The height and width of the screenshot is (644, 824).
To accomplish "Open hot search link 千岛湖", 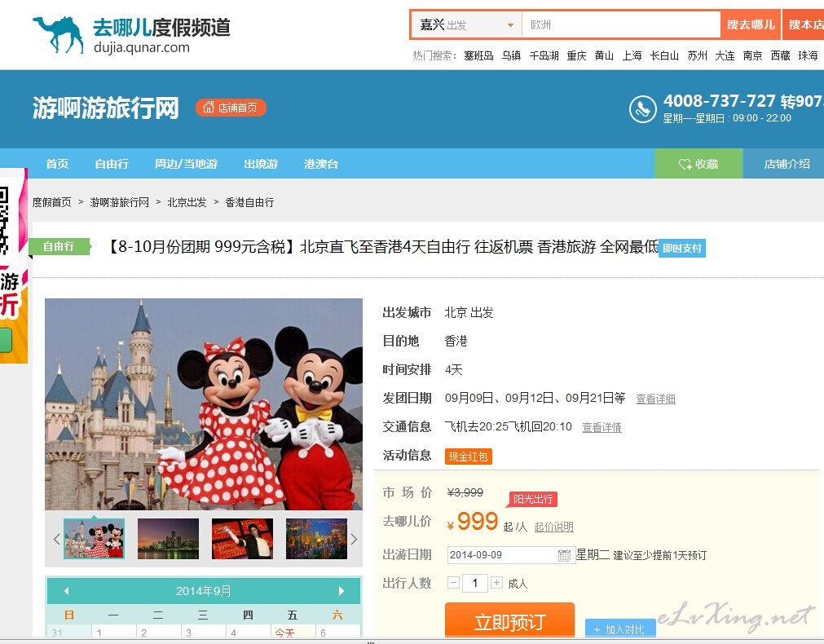I will tap(544, 55).
